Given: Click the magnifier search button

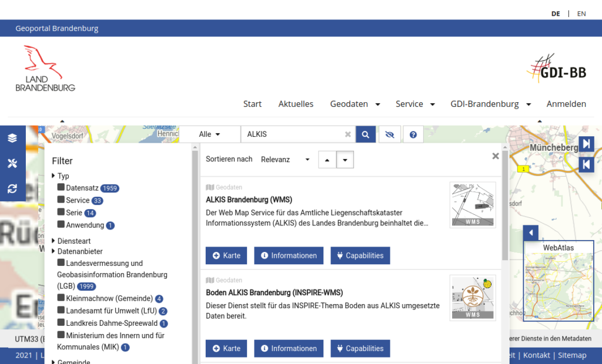Looking at the screenshot, I should pyautogui.click(x=365, y=134).
